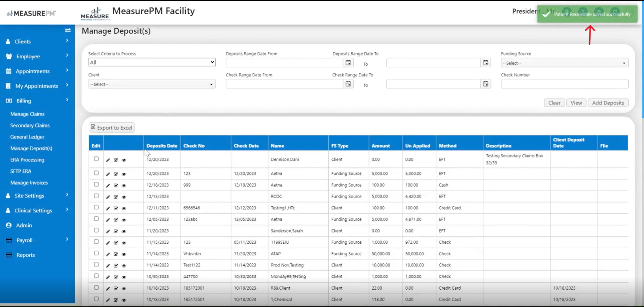This screenshot has height=307, width=644.
Task: Open Select Criteria to Process dropdown
Action: click(x=152, y=62)
